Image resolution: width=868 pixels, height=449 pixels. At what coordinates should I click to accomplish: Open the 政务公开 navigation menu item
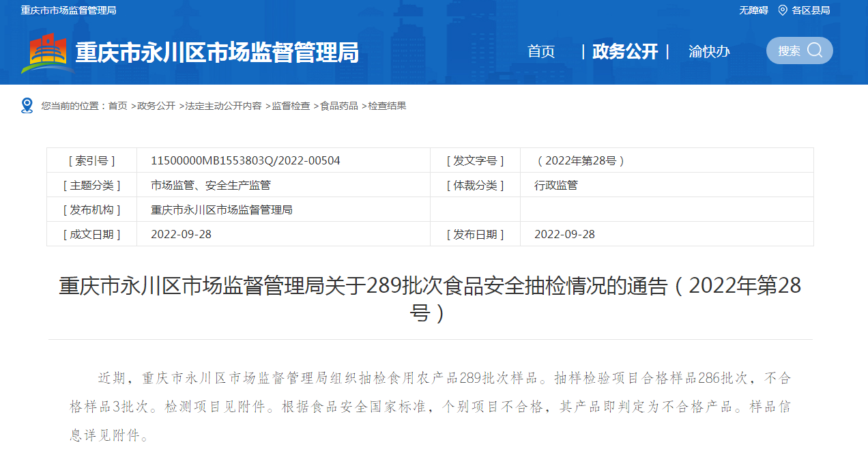(625, 51)
